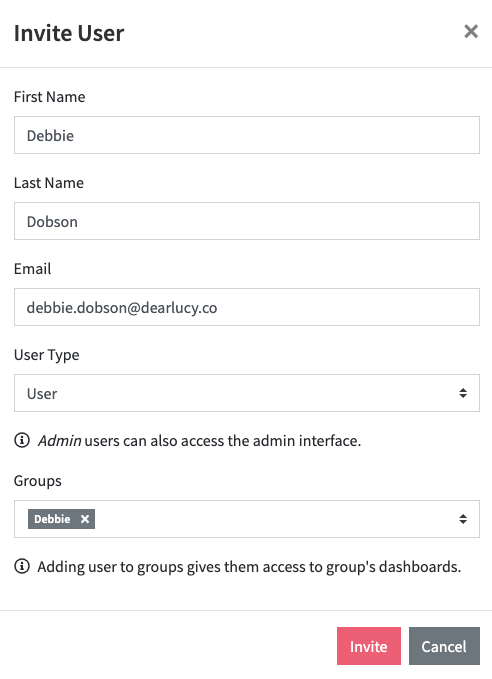Screen dimensions: 492x679
Task: Click the Debbie group chip label
Action: (52, 519)
